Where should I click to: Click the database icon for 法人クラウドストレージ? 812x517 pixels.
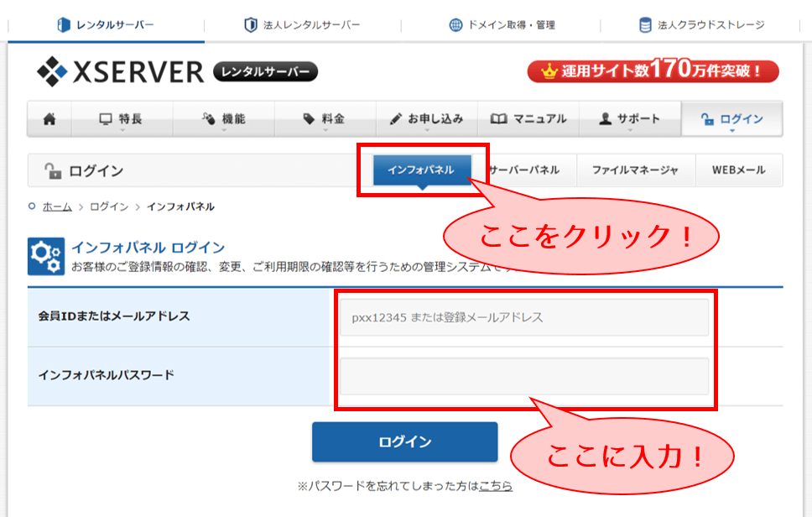645,24
